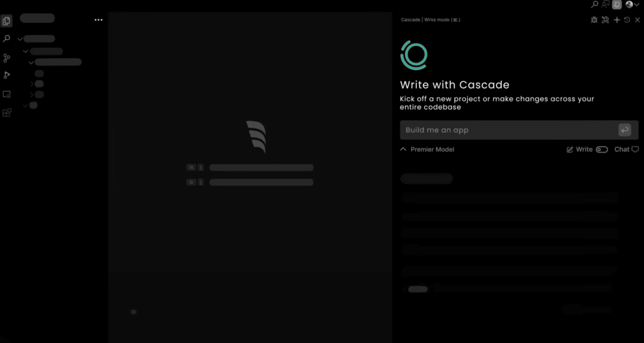
Task: Toggle the Cascade panel button in title bar
Action: 617,4
